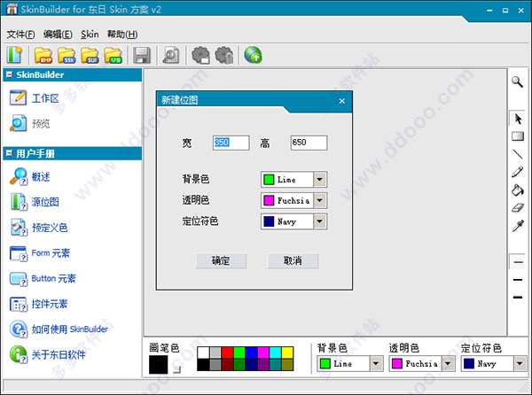Screen dimensions: 532x395
Task: Select the eyedropper color picker tool
Action: click(518, 225)
